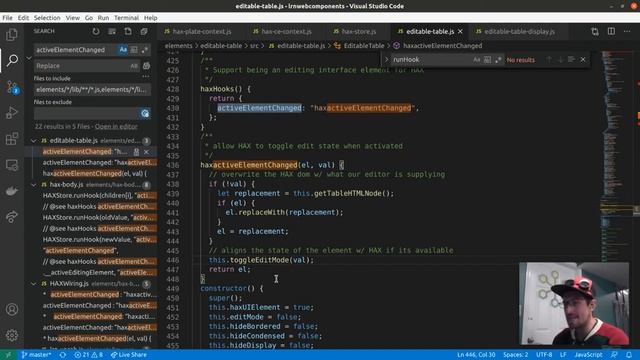
Task: Toggle search details ellipsis in Search panel
Action: pos(146,77)
